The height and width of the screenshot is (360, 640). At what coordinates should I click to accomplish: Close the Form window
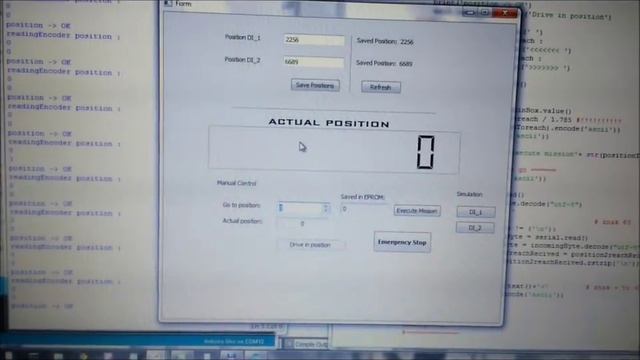point(505,13)
